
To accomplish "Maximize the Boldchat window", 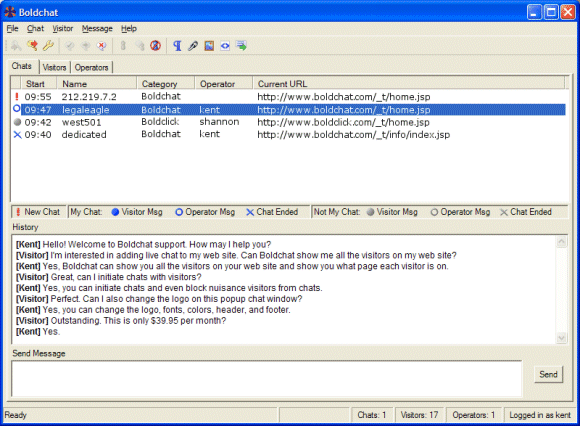I will click(551, 12).
